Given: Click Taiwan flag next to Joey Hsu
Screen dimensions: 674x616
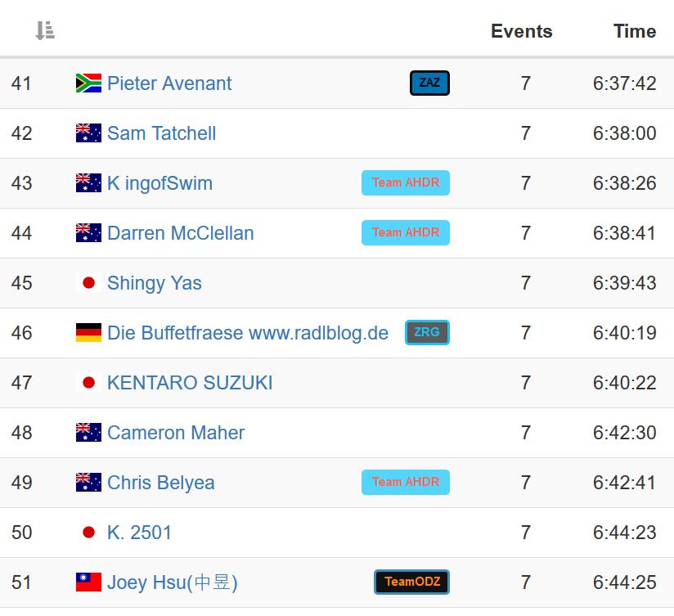Looking at the screenshot, I should pos(88,582).
